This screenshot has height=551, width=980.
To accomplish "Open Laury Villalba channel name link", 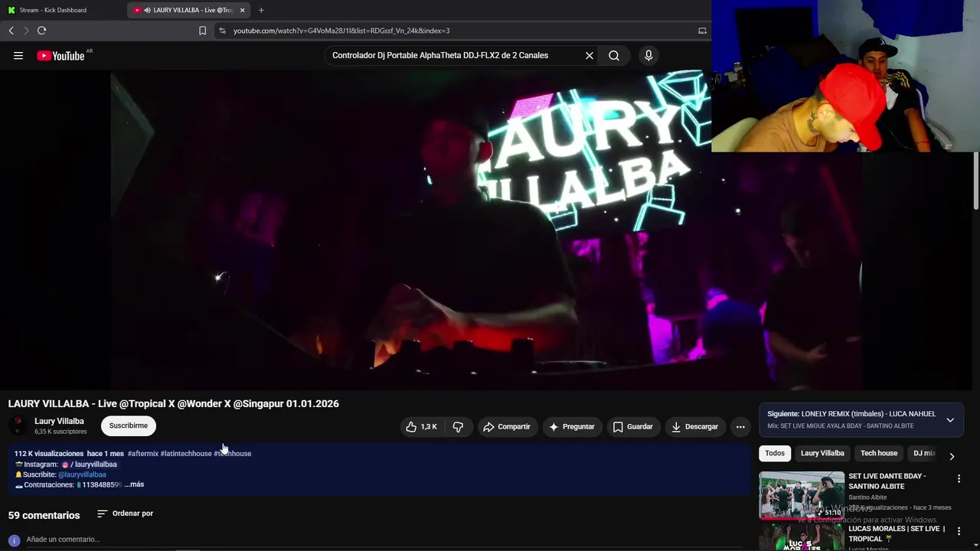I will pyautogui.click(x=59, y=421).
